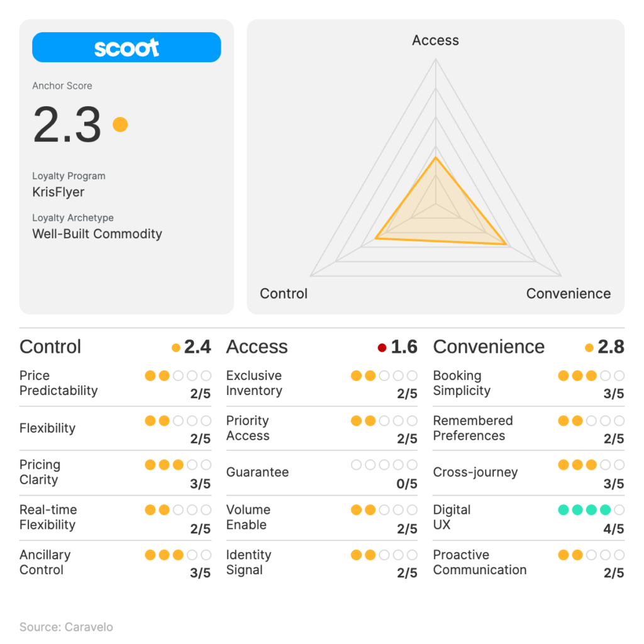644x644 pixels.
Task: Open the Access section heading
Action: tap(257, 347)
